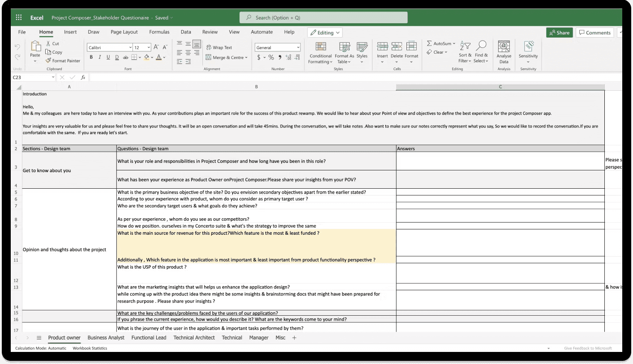Switch to the Page Layout tab
Image resolution: width=633 pixels, height=364 pixels.
[x=124, y=32]
